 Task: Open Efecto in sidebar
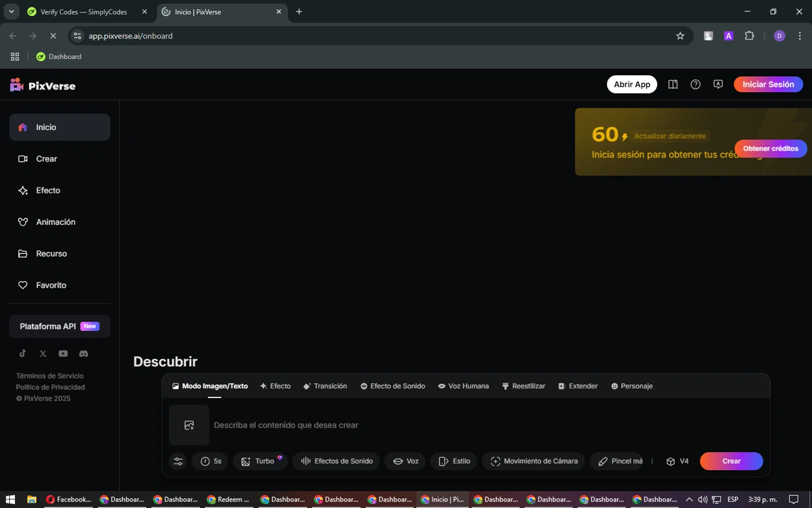click(60, 191)
